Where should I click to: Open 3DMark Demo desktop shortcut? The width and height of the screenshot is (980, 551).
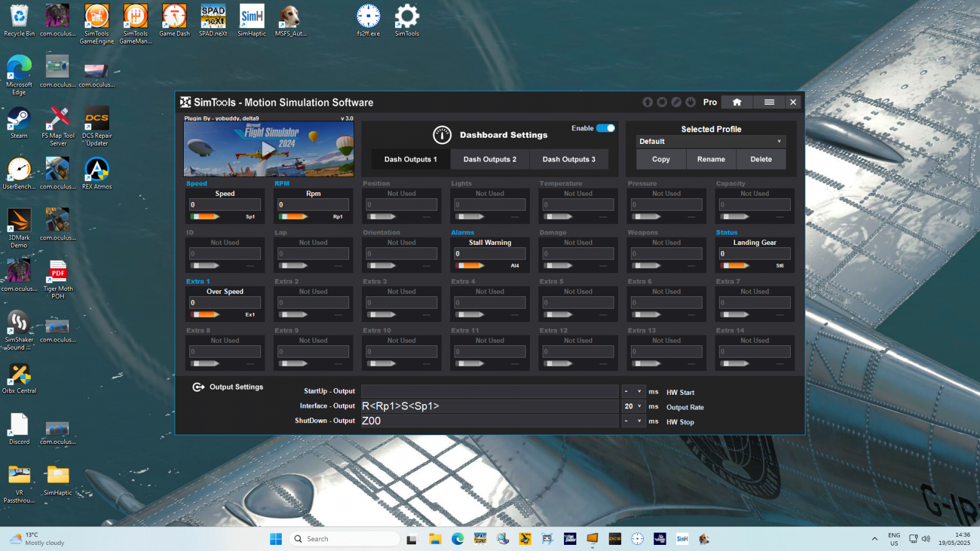coord(19,228)
